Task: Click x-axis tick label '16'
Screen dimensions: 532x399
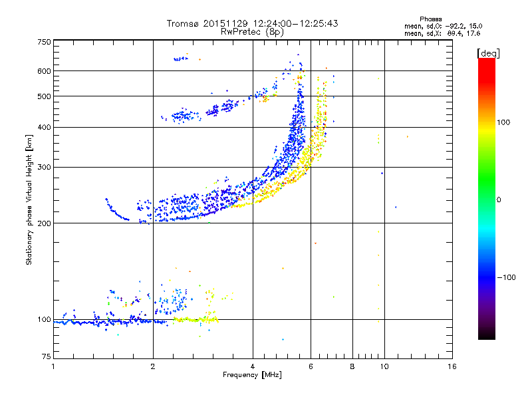Action: tap(452, 366)
